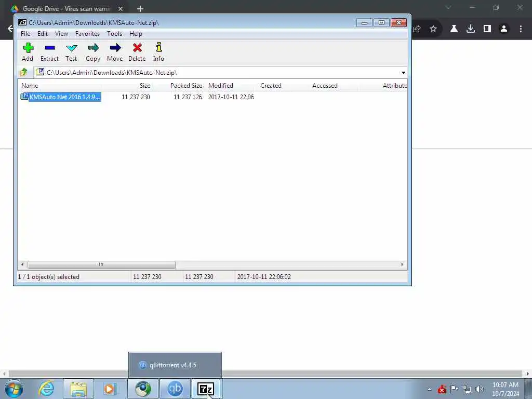Screen dimensions: 532x399
Task: Open the Windows Start menu
Action: 14,389
